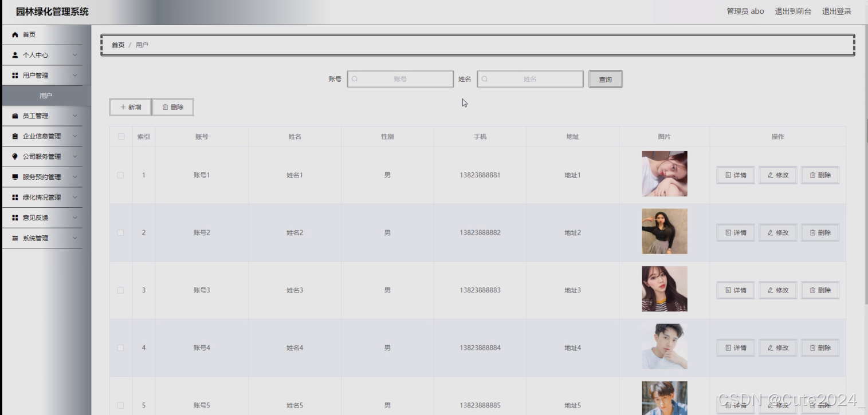Viewport: 868px width, 415px height.
Task: Click the 服务预约管理 monitor icon
Action: coord(14,177)
